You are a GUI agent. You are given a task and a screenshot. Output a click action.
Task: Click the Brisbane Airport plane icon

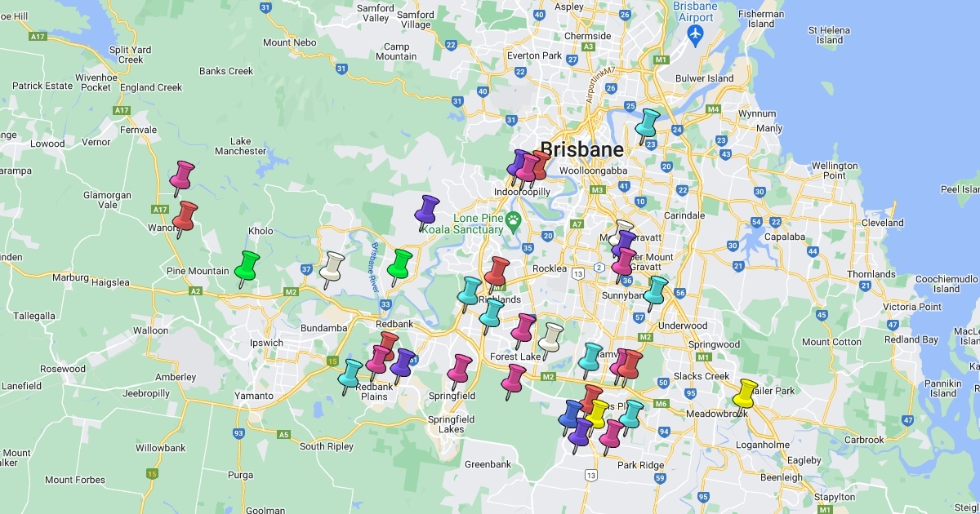[695, 33]
